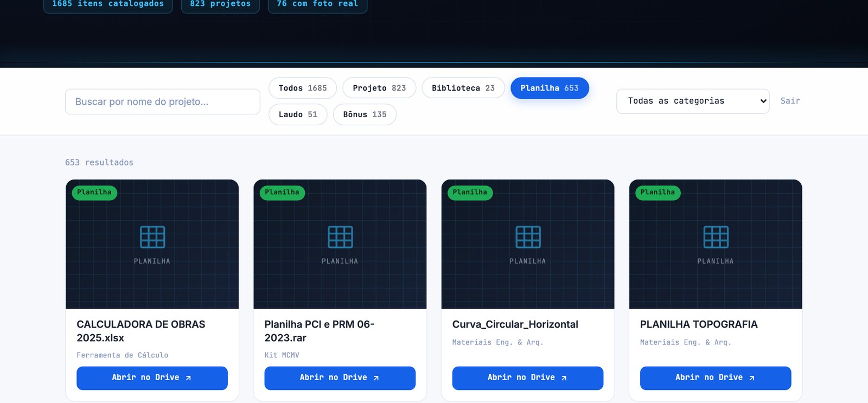Click the 'Sair' logout link

coord(790,101)
